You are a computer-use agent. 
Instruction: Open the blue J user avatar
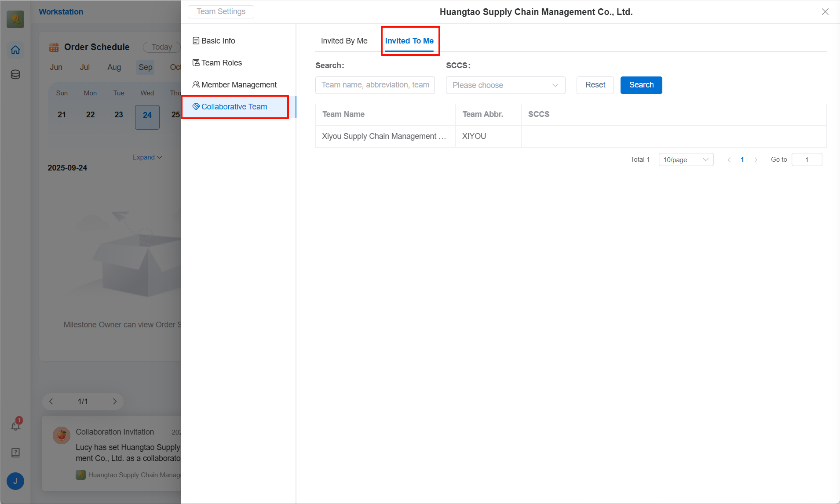click(x=15, y=481)
